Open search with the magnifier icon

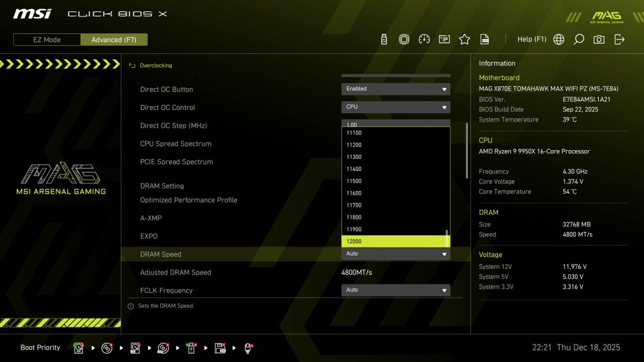(579, 40)
